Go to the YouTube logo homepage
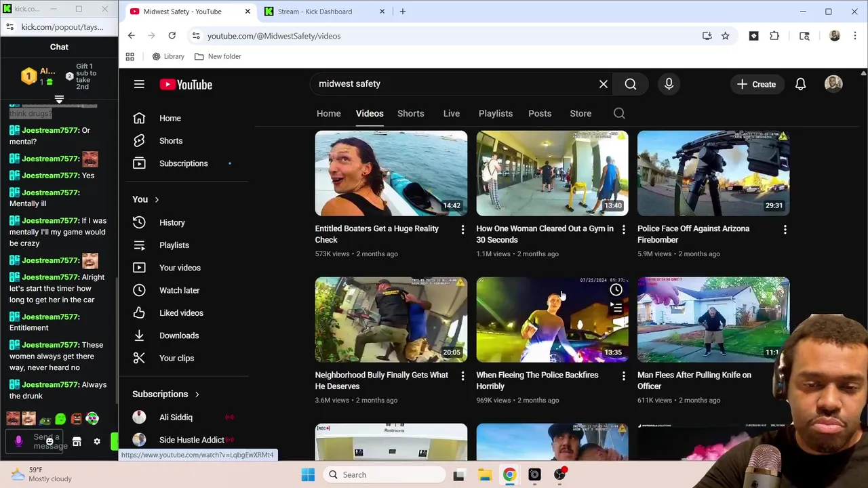Viewport: 868px width, 488px height. click(186, 84)
